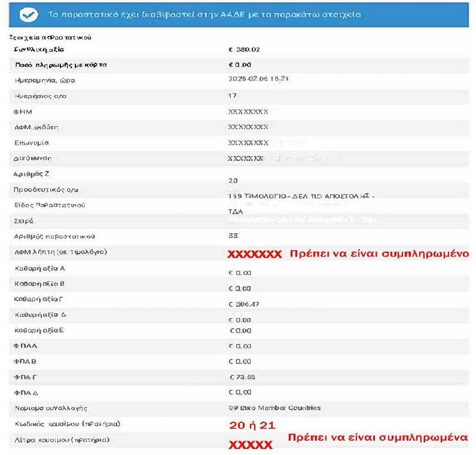Click the Διεύθυνση row label
This screenshot has width=476, height=455.
(33, 159)
